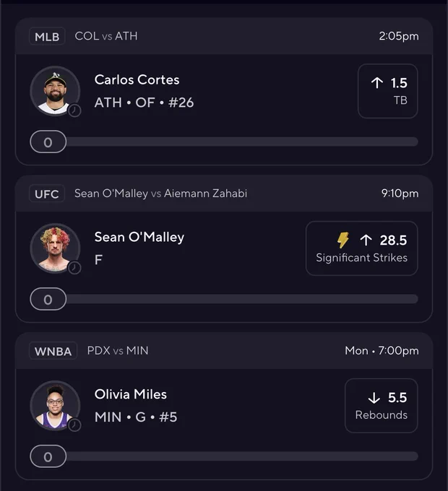Click the COL vs ATH matchup header

coord(106,36)
